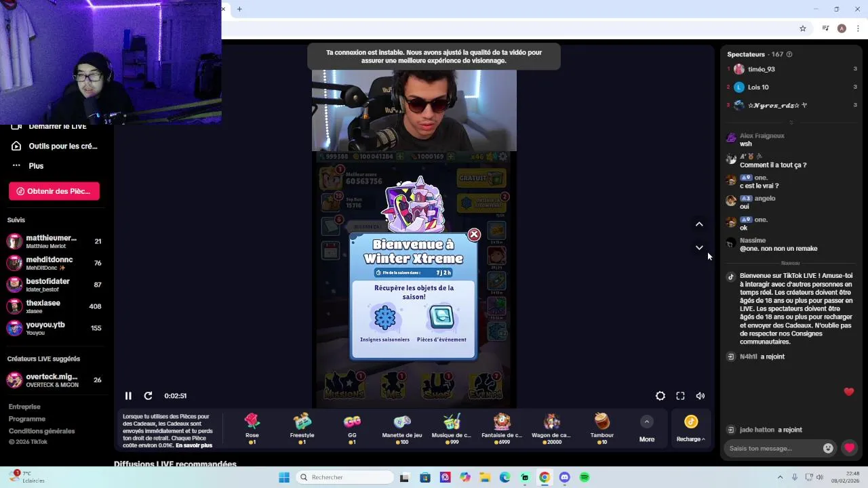Viewport: 868px width, 488px height.
Task: Click angelo chat username
Action: click(765, 199)
